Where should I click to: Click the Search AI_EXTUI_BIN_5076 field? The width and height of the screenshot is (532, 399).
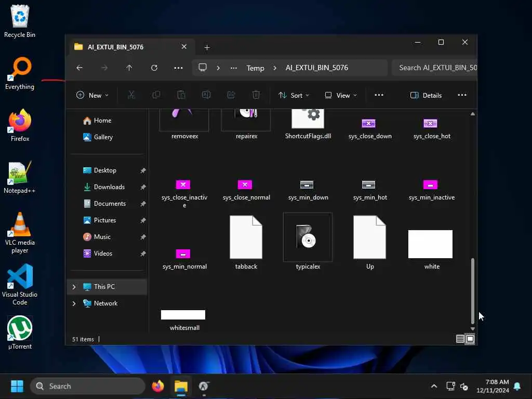click(x=434, y=68)
